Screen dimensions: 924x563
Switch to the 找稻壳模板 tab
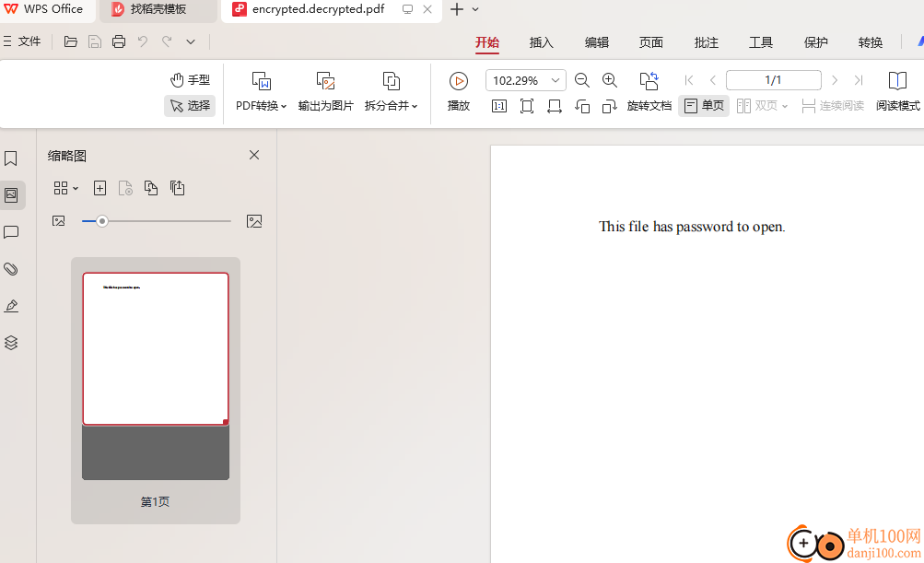pyautogui.click(x=158, y=9)
